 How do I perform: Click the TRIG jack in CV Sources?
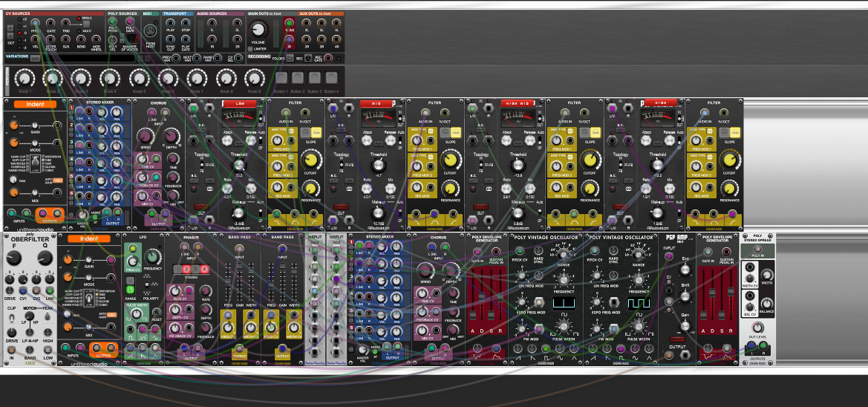pyautogui.click(x=65, y=23)
